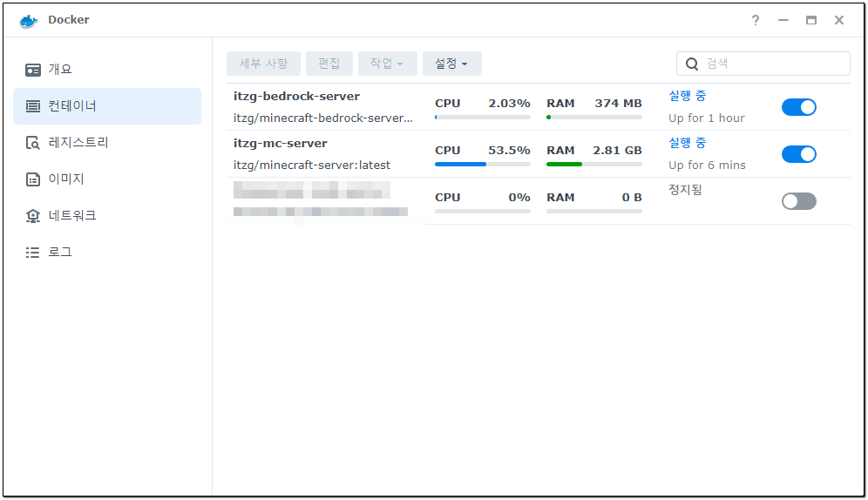Click the 레지스트리 registry search icon

coord(32,143)
